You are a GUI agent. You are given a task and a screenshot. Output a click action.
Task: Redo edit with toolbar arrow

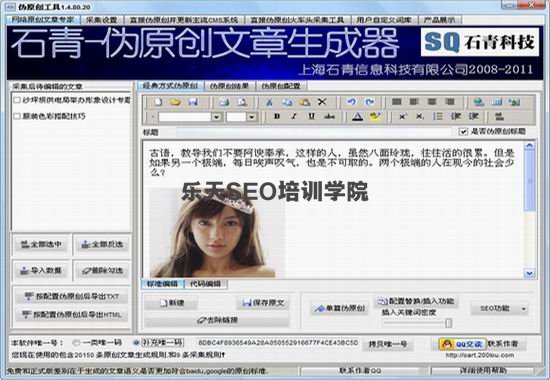click(369, 102)
